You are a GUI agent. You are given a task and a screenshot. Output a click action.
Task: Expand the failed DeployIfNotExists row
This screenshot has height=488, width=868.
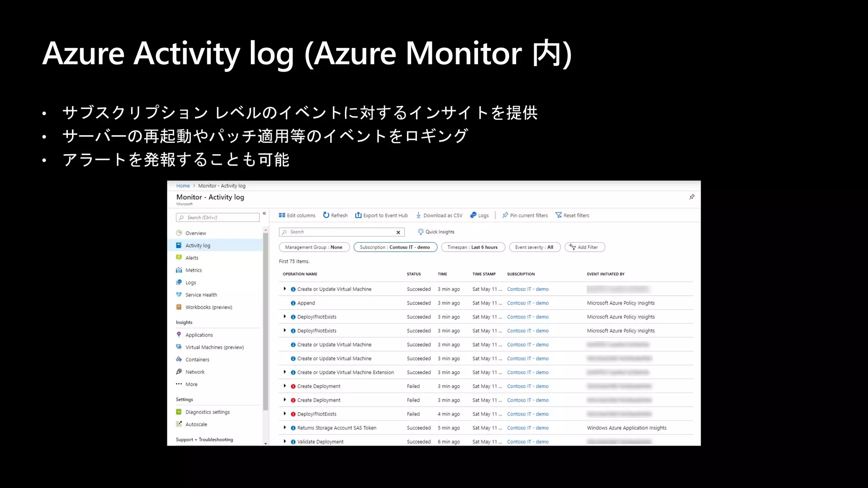click(285, 414)
